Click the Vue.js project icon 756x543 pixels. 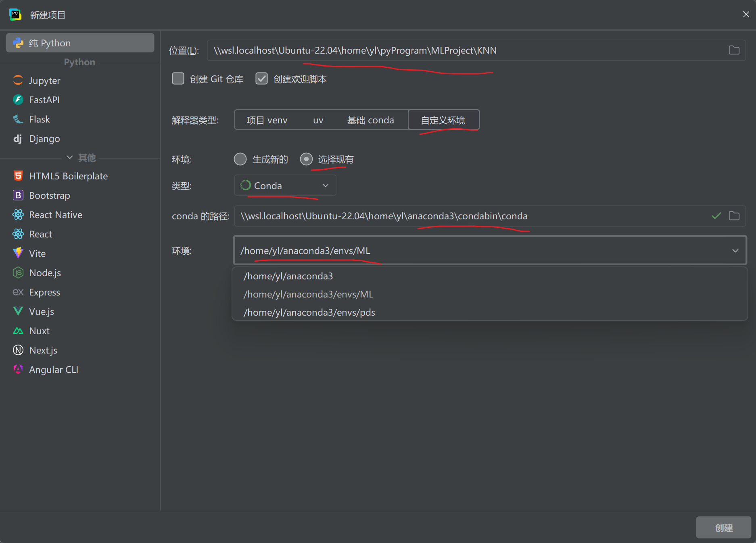tap(18, 311)
